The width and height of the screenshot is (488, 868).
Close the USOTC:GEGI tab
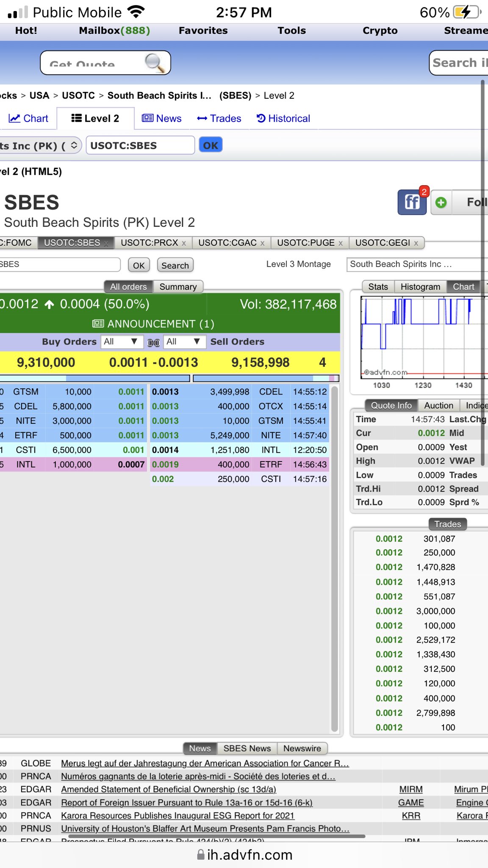[416, 243]
